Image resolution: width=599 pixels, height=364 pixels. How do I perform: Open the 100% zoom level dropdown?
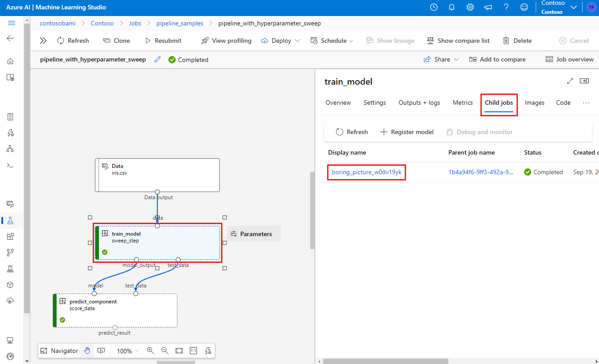[128, 351]
